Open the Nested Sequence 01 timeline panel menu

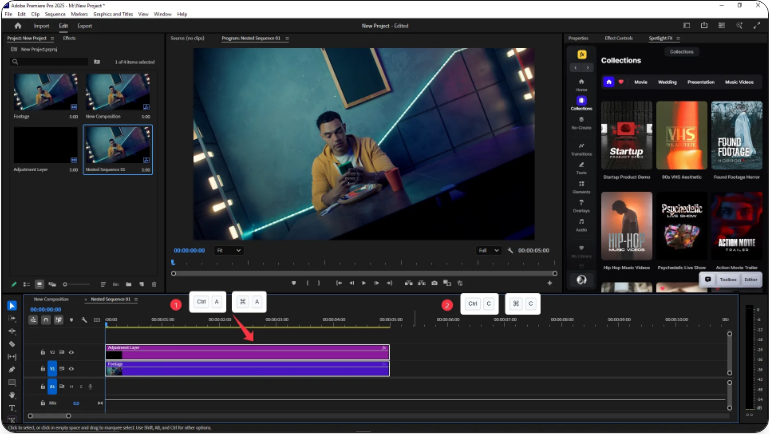click(x=137, y=299)
